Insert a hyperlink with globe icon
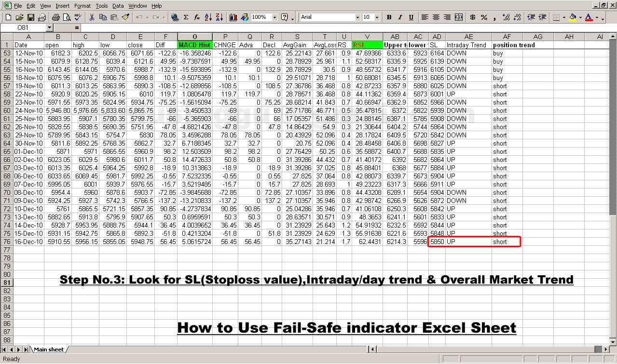The height and width of the screenshot is (364, 617). [x=175, y=17]
